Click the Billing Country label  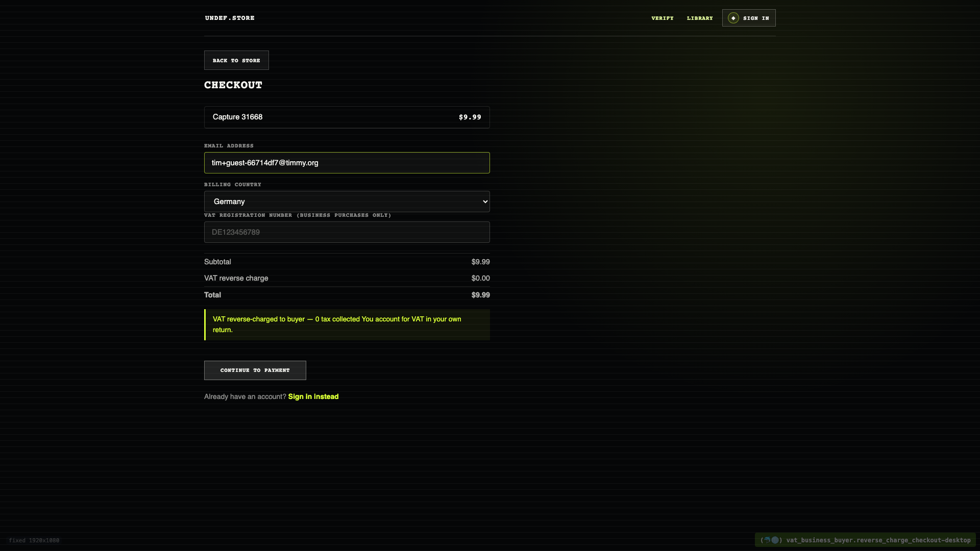coord(232,184)
